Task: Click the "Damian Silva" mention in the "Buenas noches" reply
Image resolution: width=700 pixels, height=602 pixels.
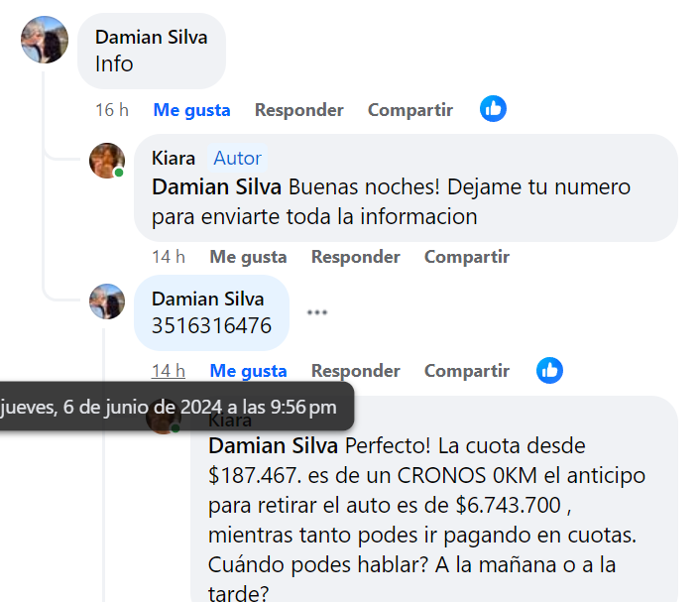Action: pos(216,186)
